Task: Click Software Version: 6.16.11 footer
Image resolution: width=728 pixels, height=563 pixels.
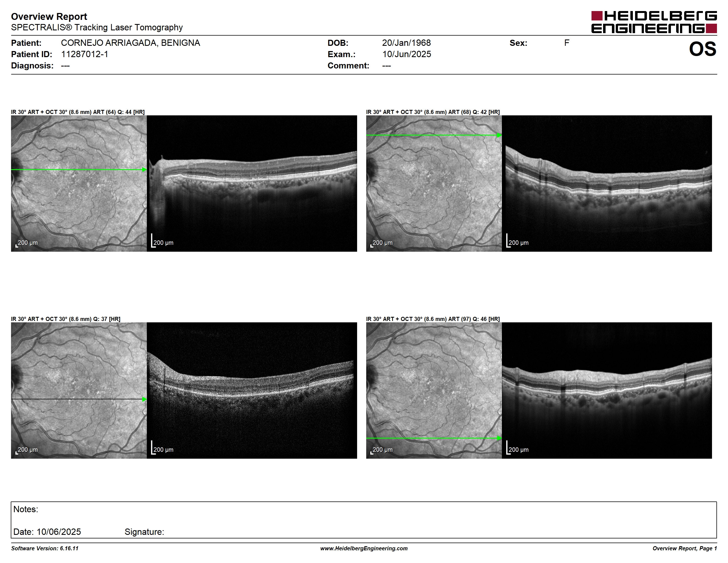Action: click(45, 548)
